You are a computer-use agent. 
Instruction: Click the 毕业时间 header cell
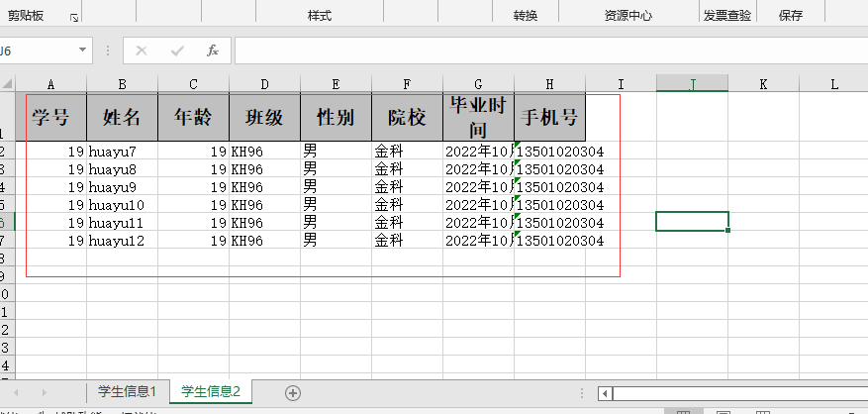coord(478,117)
